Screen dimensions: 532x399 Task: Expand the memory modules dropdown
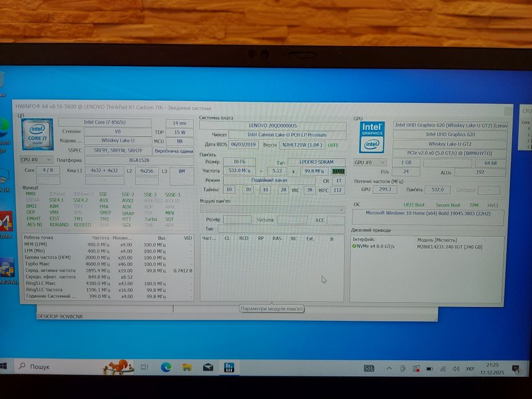click(x=272, y=210)
